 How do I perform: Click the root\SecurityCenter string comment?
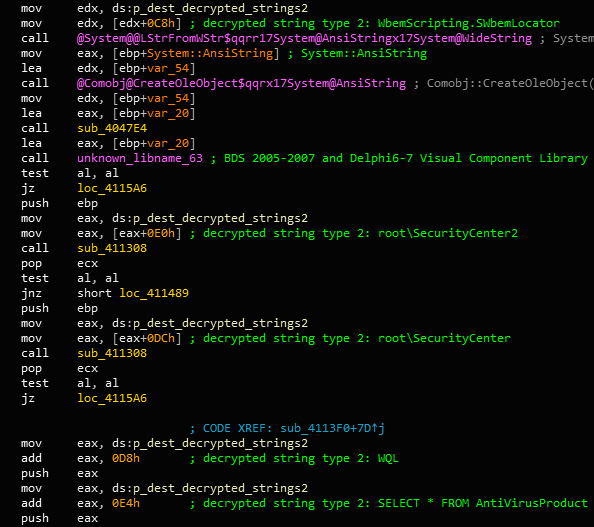444,338
